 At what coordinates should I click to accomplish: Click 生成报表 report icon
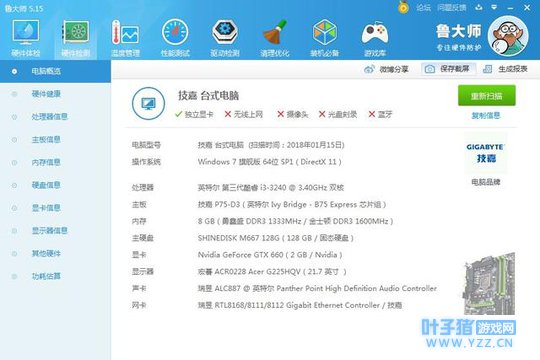tap(487, 69)
